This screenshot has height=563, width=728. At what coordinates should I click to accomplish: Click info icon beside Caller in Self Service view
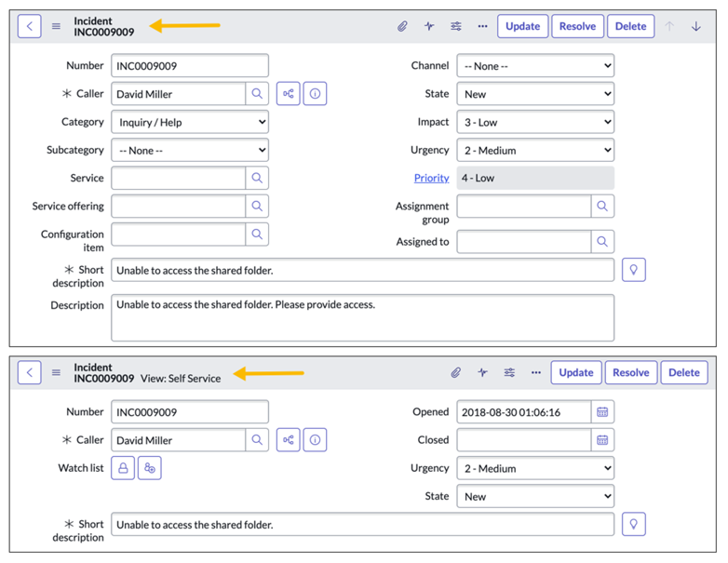(x=315, y=440)
